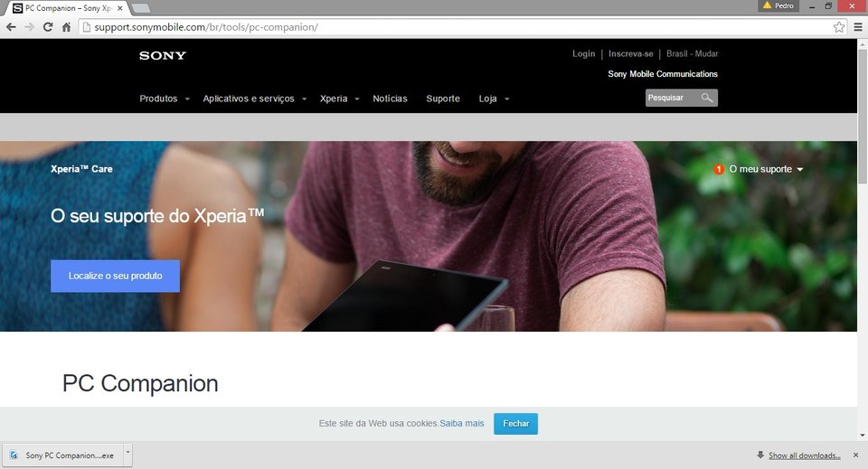Click the Sony logo
This screenshot has height=469, width=868.
pyautogui.click(x=163, y=55)
